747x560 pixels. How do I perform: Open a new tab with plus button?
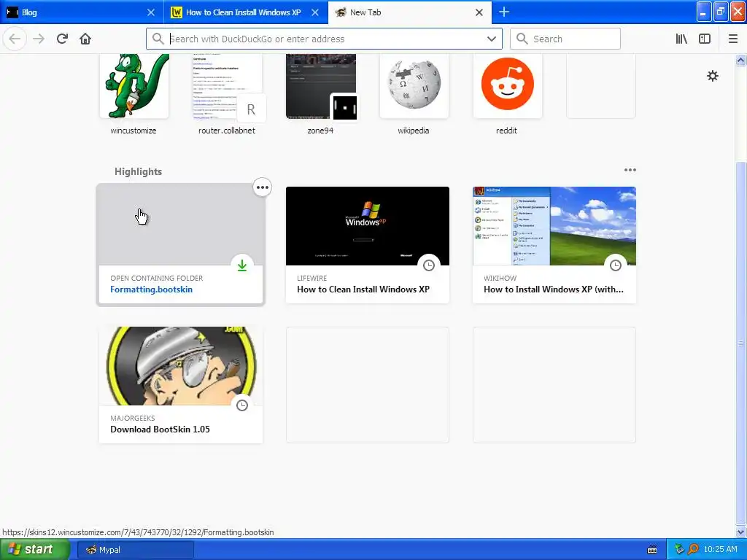[504, 12]
